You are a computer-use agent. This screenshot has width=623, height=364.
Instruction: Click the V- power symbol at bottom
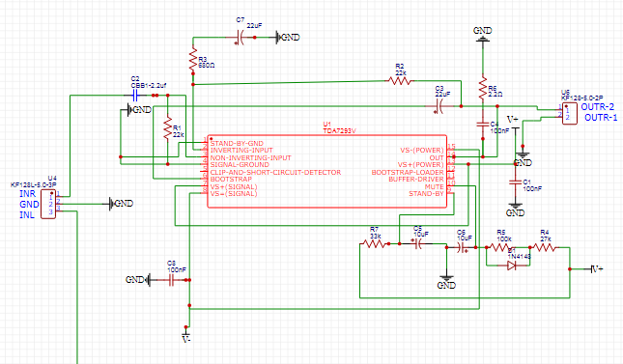(186, 336)
